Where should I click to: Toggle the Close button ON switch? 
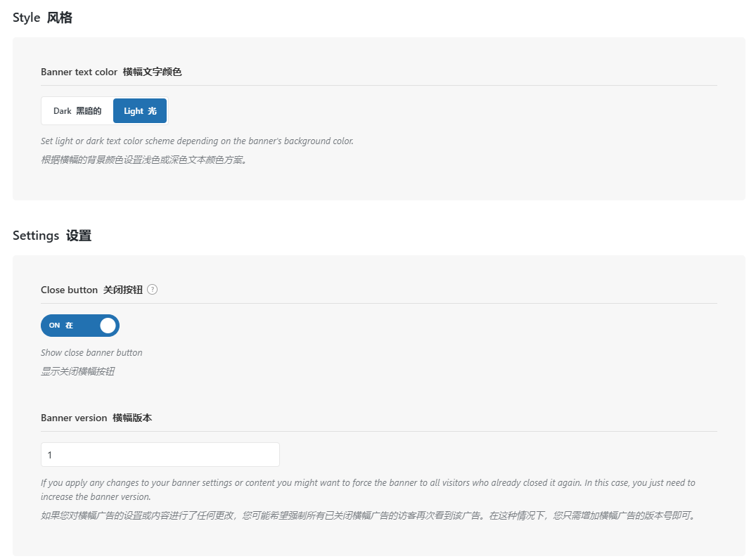pos(80,326)
